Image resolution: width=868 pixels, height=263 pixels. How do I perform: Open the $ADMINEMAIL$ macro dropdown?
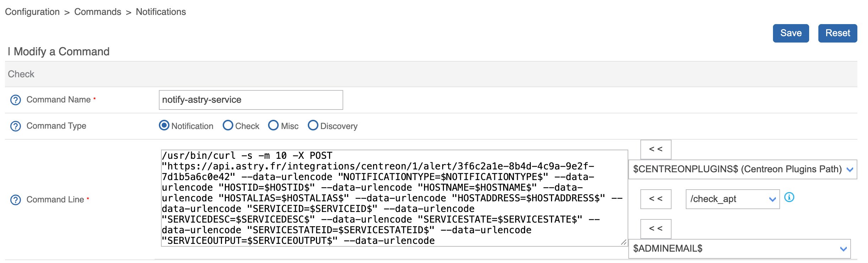click(x=740, y=249)
